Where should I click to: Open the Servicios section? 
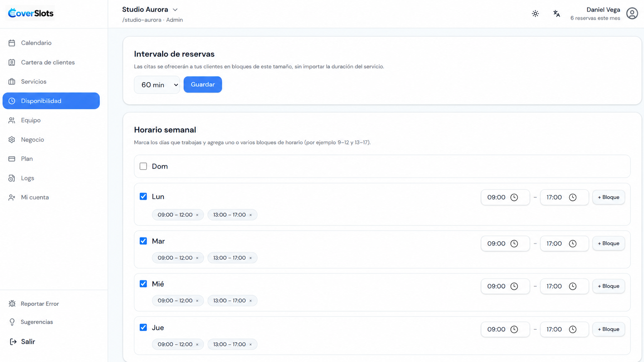(51, 82)
